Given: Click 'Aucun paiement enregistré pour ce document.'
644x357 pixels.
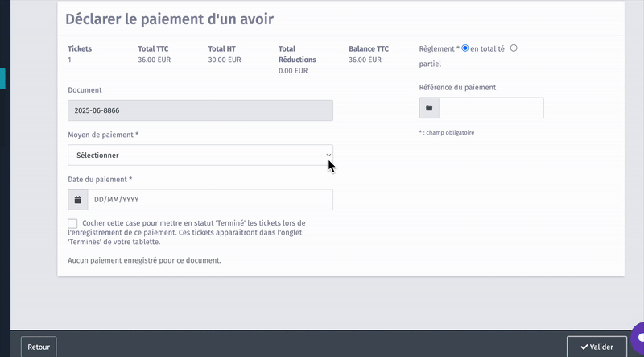Looking at the screenshot, I should pos(144,260).
